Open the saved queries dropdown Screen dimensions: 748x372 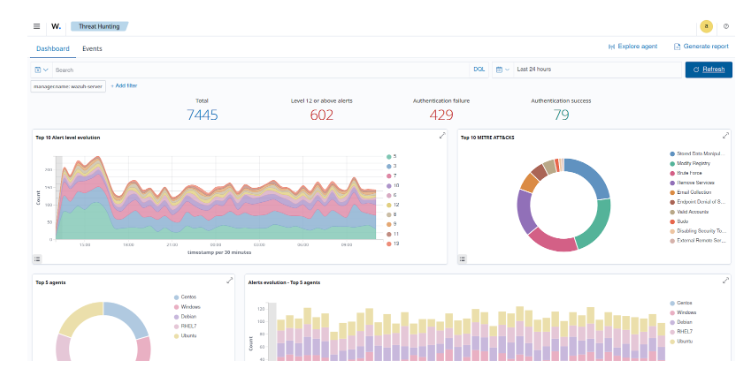[42, 70]
